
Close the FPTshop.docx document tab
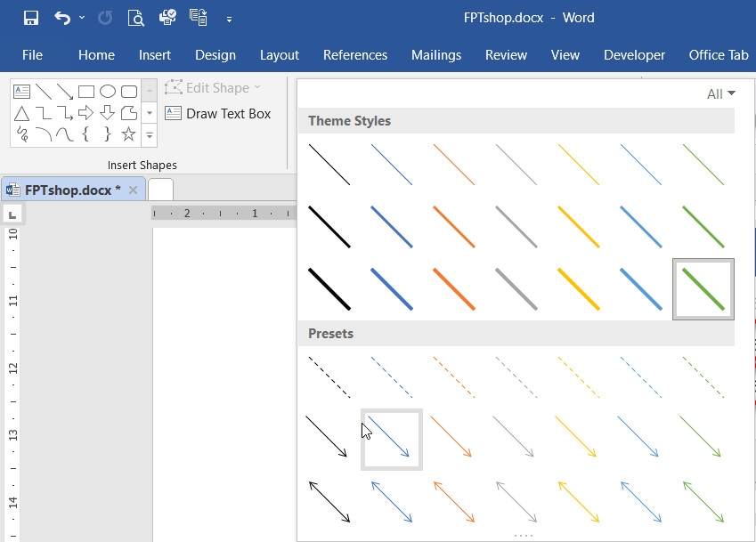coord(133,190)
